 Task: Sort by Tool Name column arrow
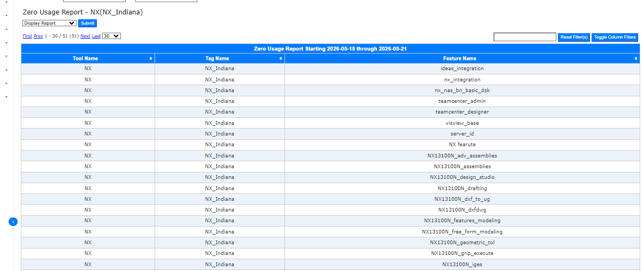click(151, 58)
